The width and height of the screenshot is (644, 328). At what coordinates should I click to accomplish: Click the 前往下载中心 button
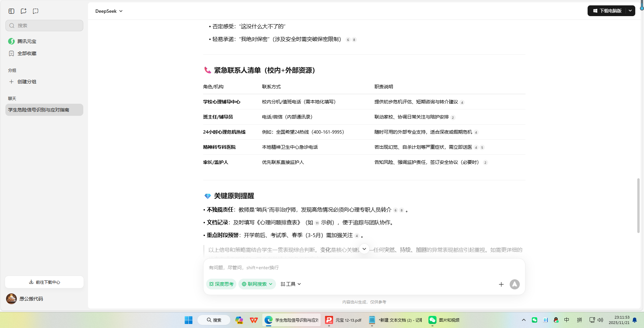point(44,282)
